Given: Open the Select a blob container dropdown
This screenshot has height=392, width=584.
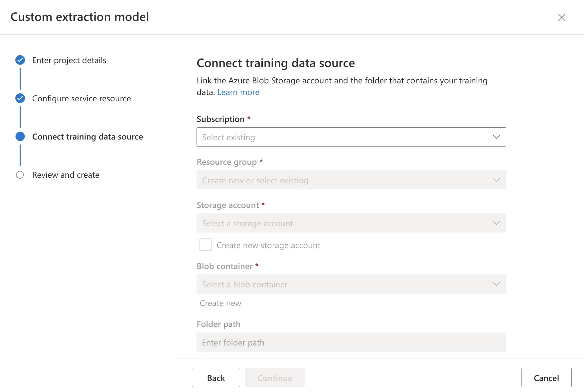Looking at the screenshot, I should coord(346,284).
